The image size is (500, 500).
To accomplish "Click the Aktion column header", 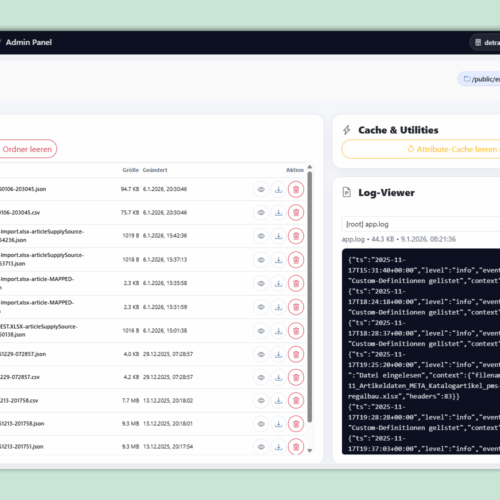I will (x=295, y=170).
